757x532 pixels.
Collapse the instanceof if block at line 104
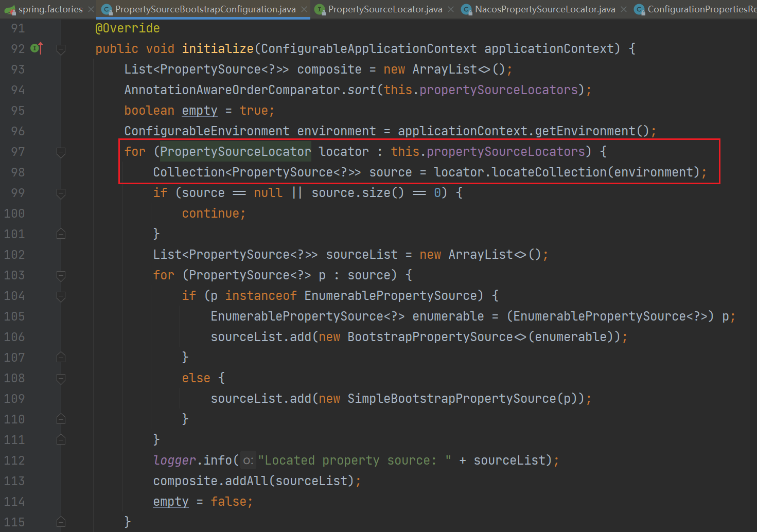61,296
